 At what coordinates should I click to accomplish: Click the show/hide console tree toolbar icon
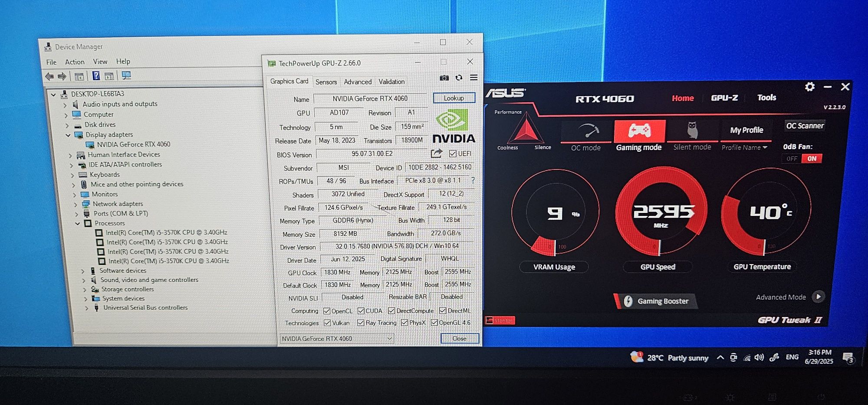pos(79,76)
